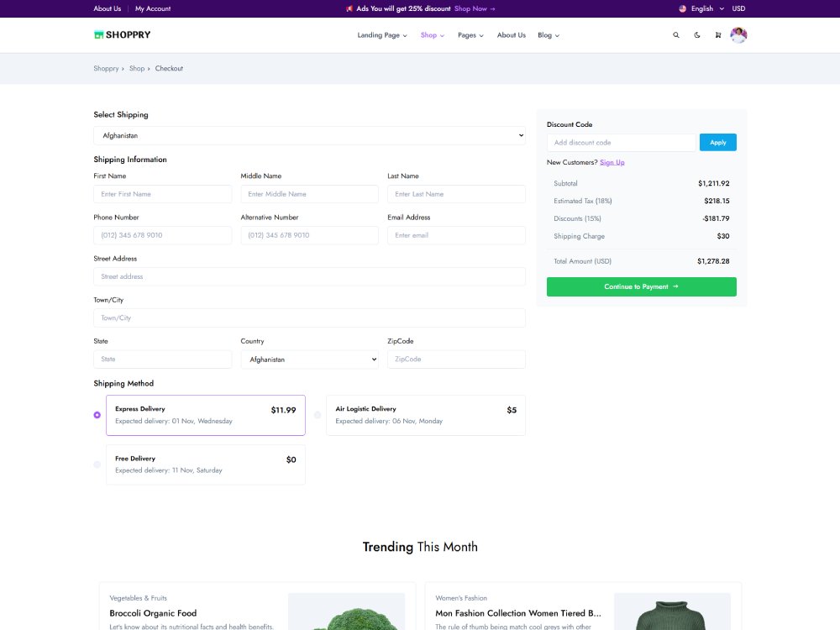
Task: Click the Shop Now banner link
Action: point(475,8)
